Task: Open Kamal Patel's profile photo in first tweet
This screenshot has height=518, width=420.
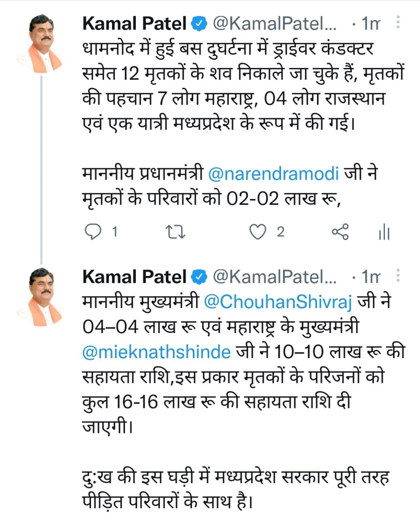Action: click(40, 44)
